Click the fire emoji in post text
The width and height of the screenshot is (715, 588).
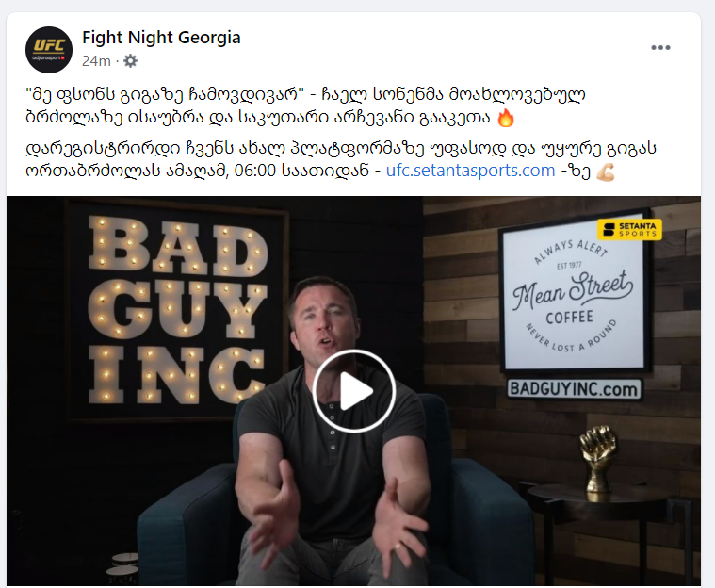(x=505, y=118)
